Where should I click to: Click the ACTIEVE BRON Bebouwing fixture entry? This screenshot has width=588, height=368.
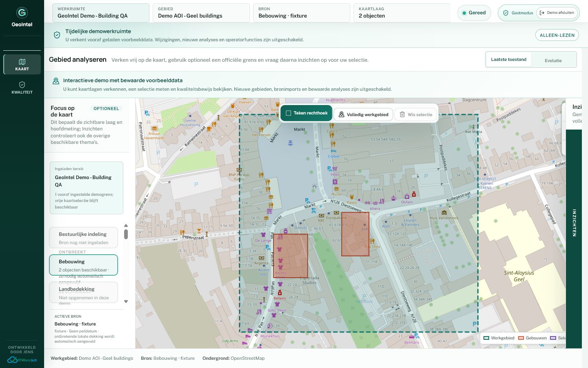[87, 329]
